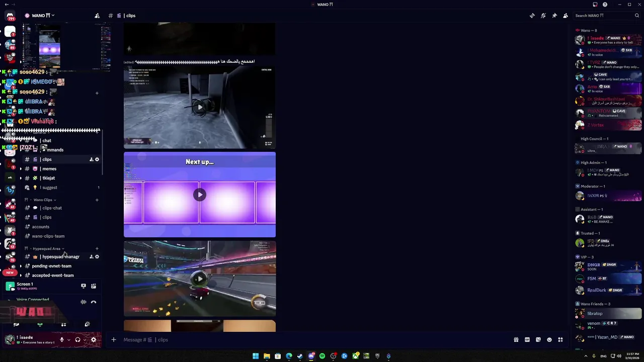The width and height of the screenshot is (644, 362).
Task: Open stream settings icon beside Screen 1
Action: [94, 286]
